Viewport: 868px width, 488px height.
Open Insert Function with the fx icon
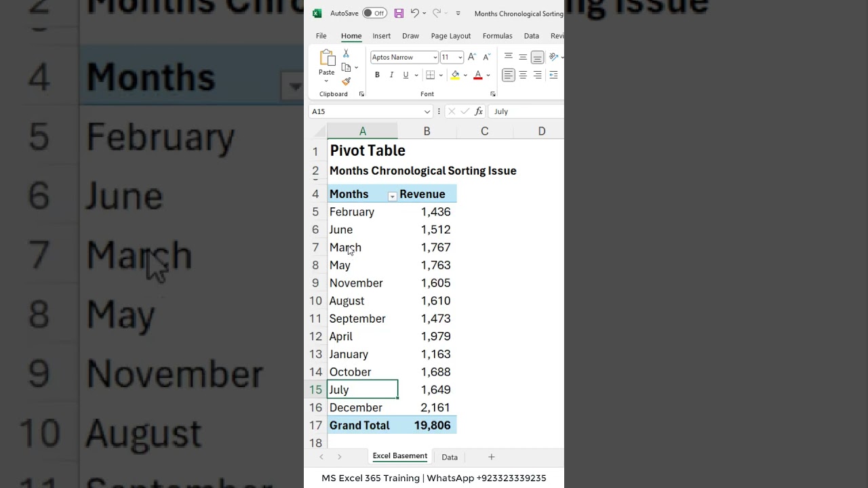pyautogui.click(x=479, y=111)
